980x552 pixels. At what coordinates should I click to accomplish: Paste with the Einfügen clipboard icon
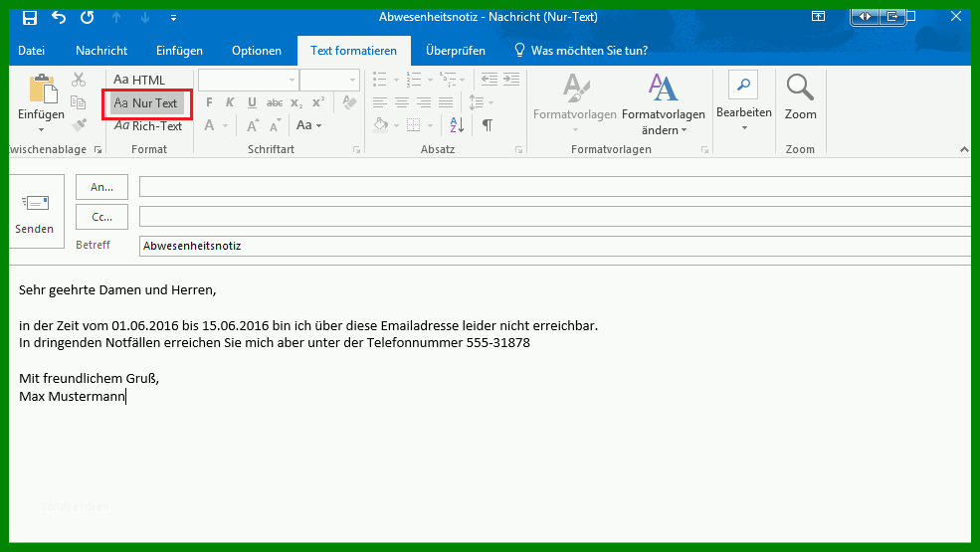(x=41, y=91)
